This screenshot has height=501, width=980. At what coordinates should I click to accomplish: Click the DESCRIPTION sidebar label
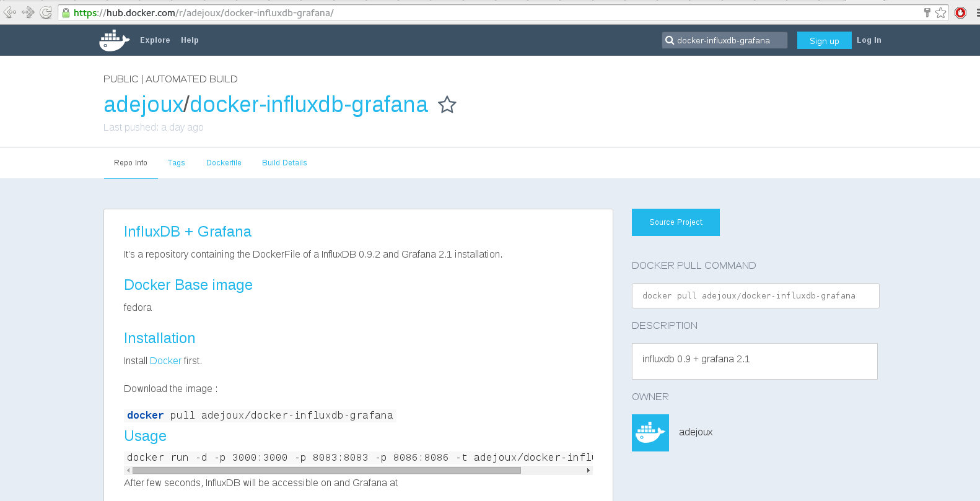665,326
